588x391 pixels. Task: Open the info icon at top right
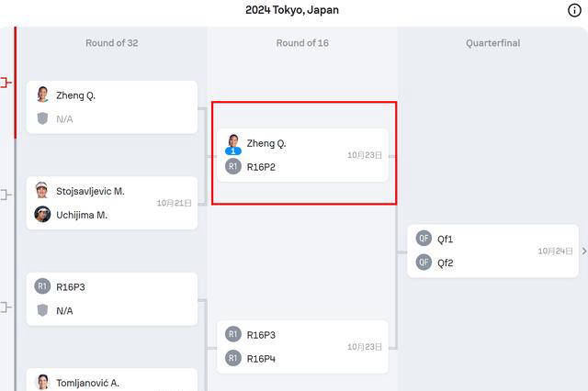574,10
